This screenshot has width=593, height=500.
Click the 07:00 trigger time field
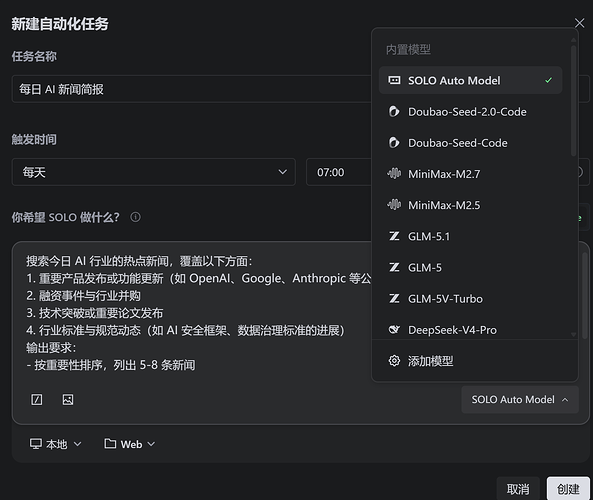(x=339, y=172)
